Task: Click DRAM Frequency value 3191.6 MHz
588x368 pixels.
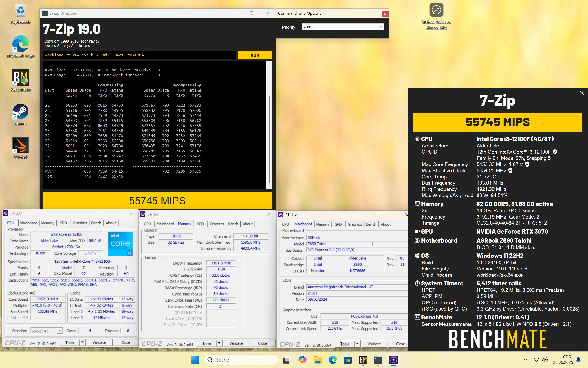Action: click(221, 263)
